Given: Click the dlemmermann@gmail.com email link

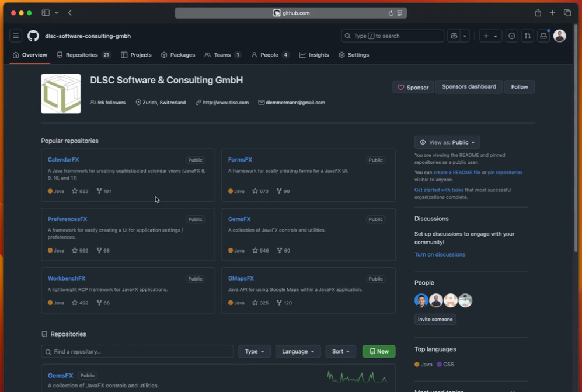Looking at the screenshot, I should pyautogui.click(x=292, y=103).
